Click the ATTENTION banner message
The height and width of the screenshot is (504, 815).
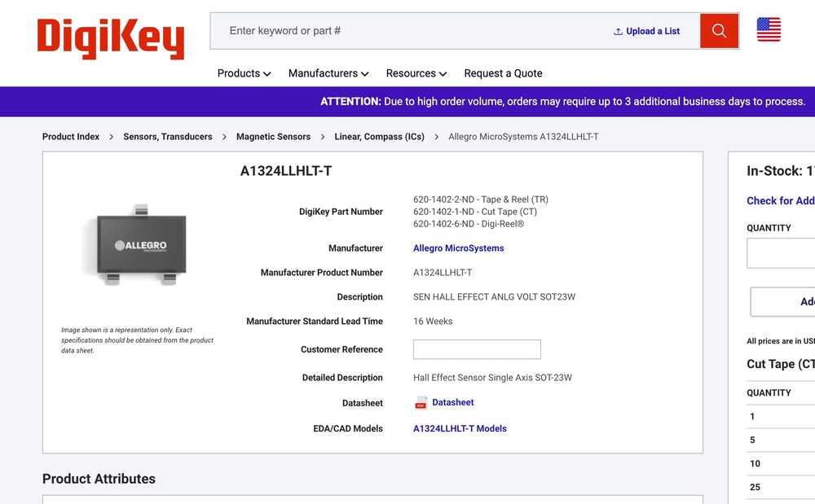pyautogui.click(x=563, y=101)
